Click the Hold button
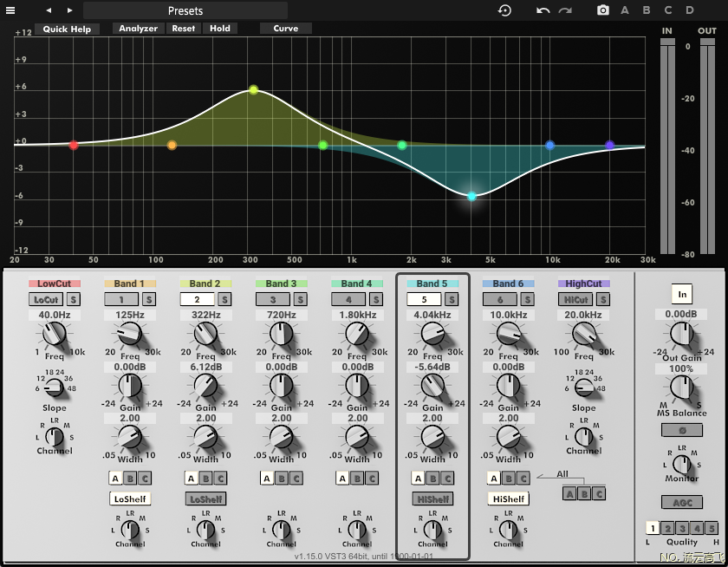The image size is (728, 567). (220, 29)
